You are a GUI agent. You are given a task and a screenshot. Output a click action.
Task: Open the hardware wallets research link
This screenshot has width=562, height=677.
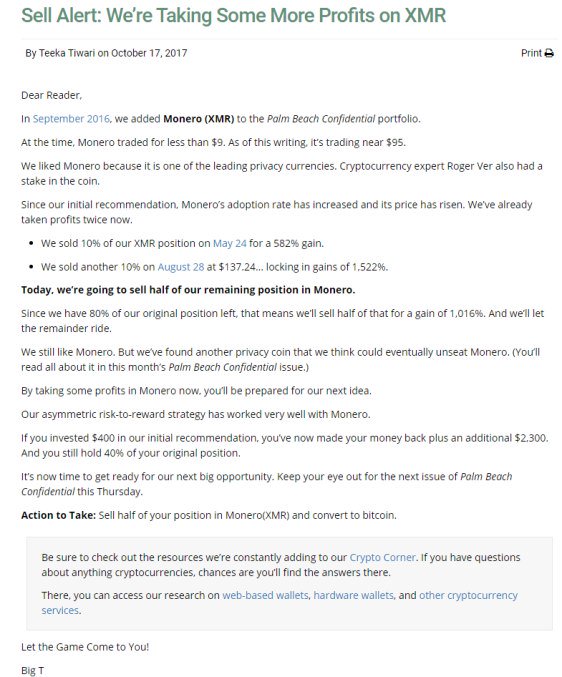click(x=354, y=595)
